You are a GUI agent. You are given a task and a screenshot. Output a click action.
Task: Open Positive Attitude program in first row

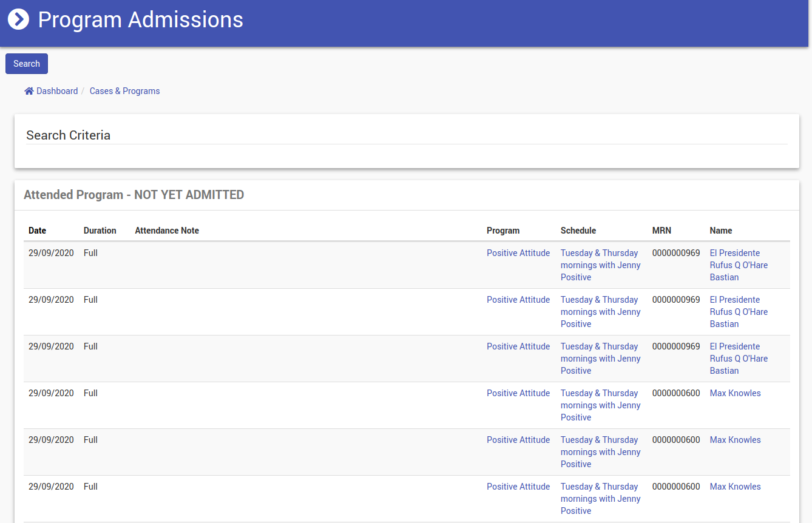tap(518, 253)
